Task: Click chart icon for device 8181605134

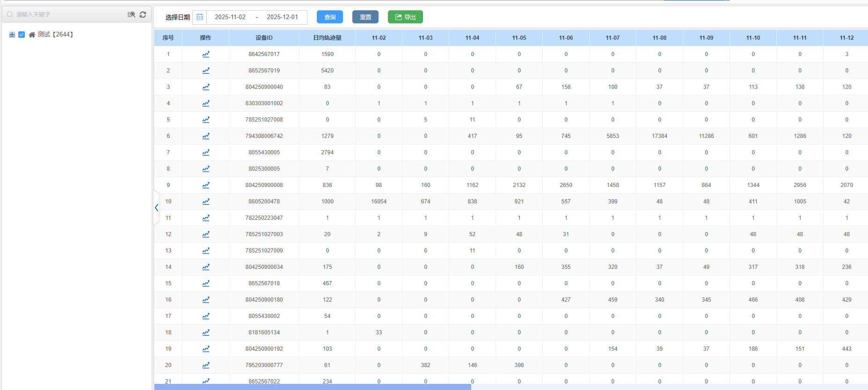Action: click(x=206, y=332)
